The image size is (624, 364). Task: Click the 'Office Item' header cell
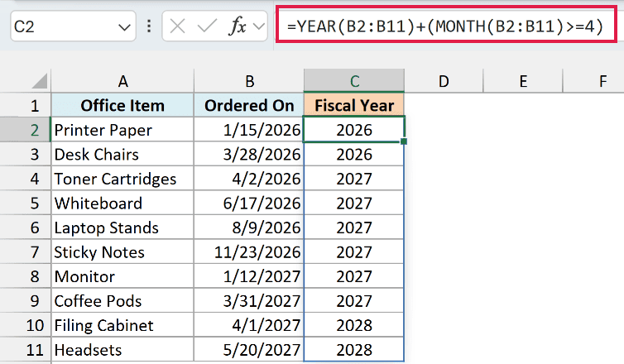tap(122, 105)
